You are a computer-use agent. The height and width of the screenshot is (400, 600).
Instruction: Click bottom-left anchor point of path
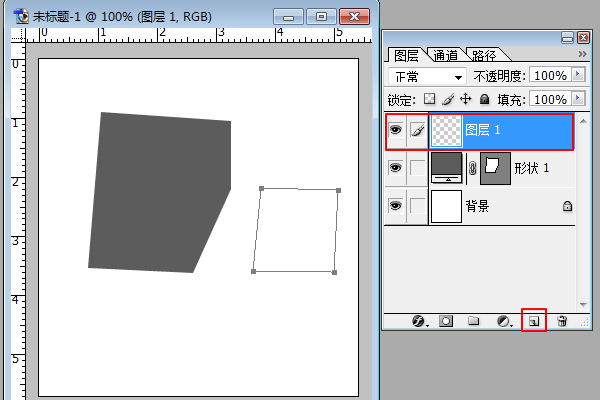[253, 271]
